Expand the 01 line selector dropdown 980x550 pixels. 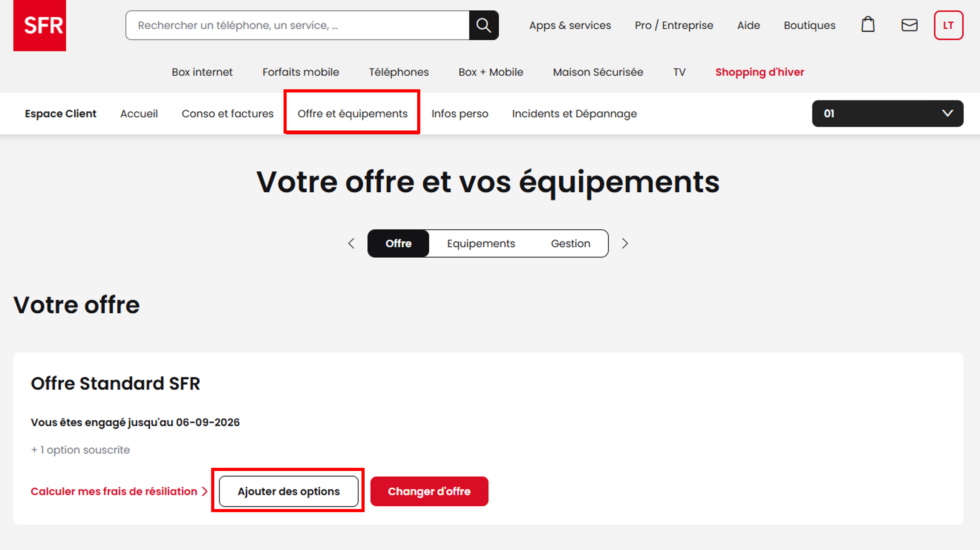click(887, 113)
